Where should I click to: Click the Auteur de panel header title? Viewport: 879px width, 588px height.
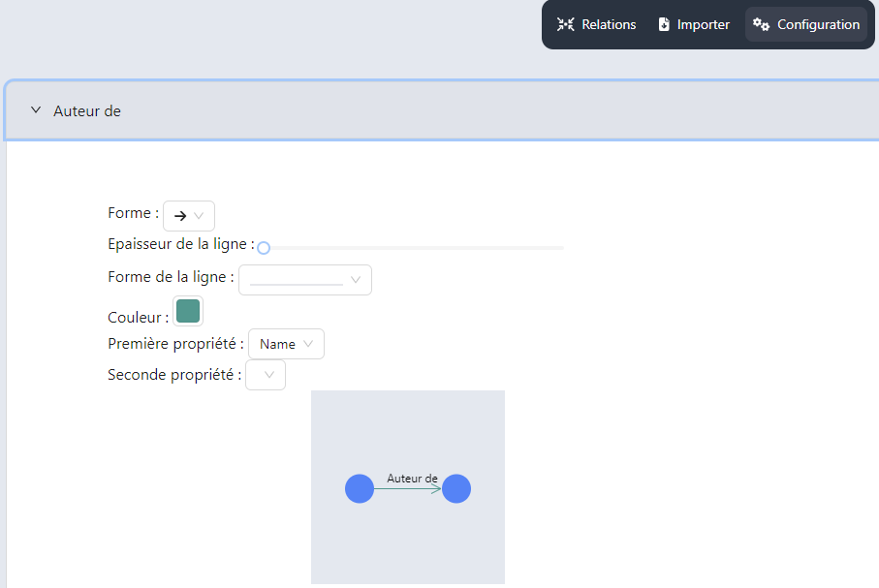(x=87, y=111)
